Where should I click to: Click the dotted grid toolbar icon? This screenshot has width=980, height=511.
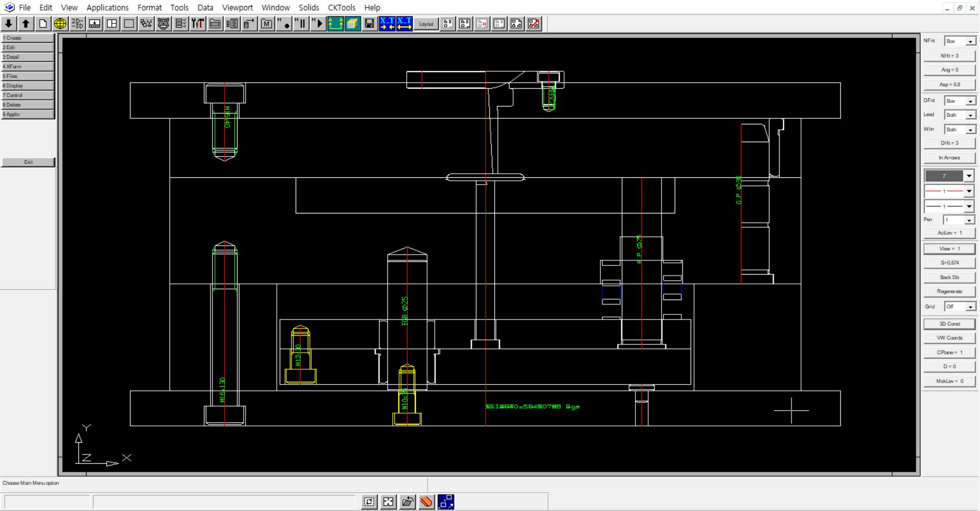pyautogui.click(x=129, y=23)
